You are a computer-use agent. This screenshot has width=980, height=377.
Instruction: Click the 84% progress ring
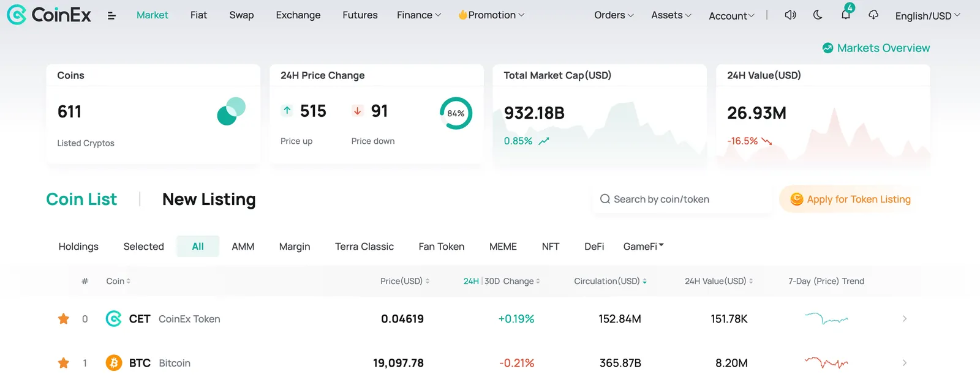[x=456, y=113]
